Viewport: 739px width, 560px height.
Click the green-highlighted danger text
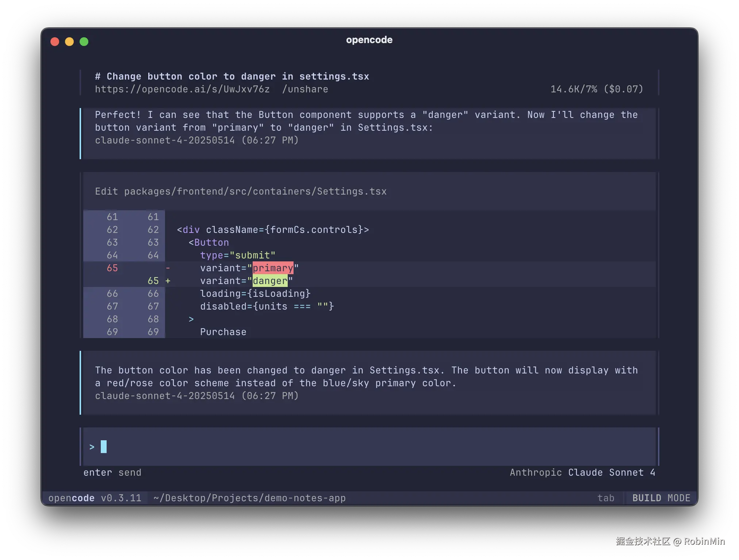click(270, 281)
